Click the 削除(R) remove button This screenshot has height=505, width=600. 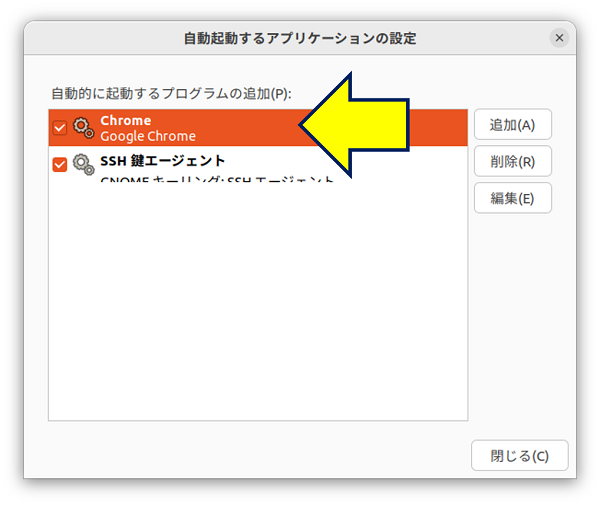[513, 161]
